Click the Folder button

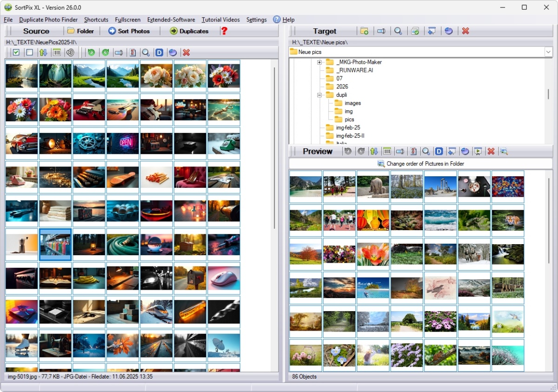[x=81, y=31]
